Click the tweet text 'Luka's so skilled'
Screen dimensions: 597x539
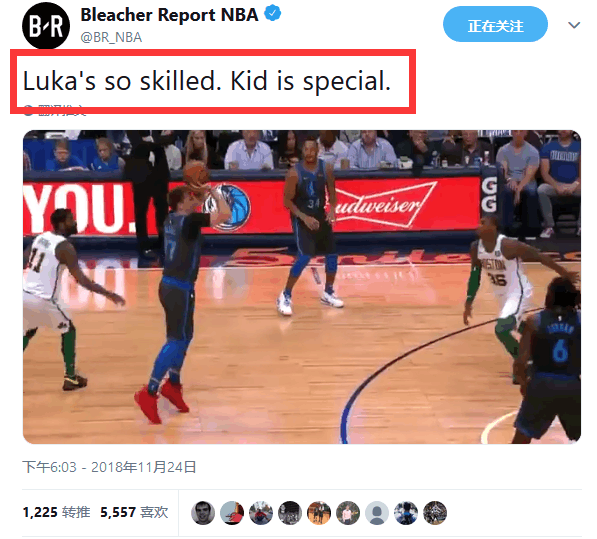click(122, 81)
